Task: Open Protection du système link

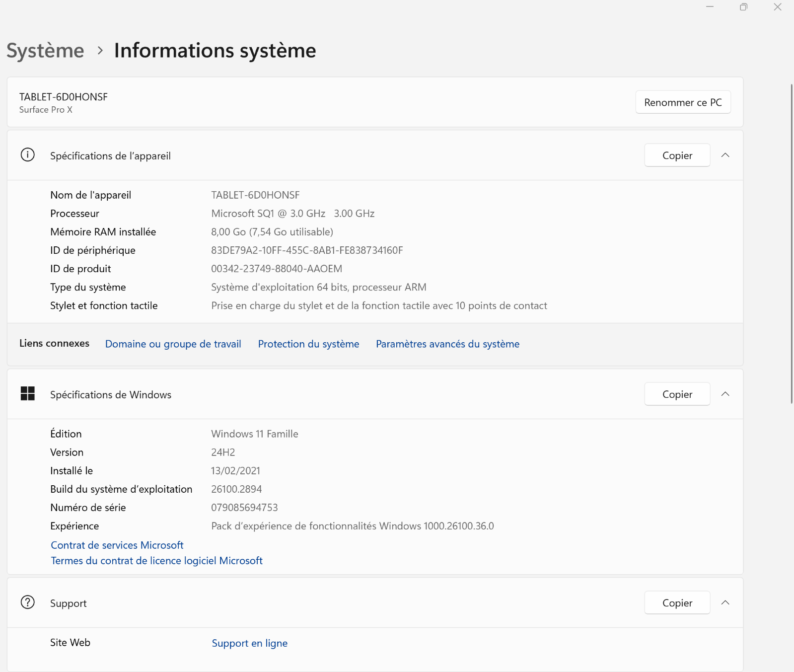Action: click(308, 344)
